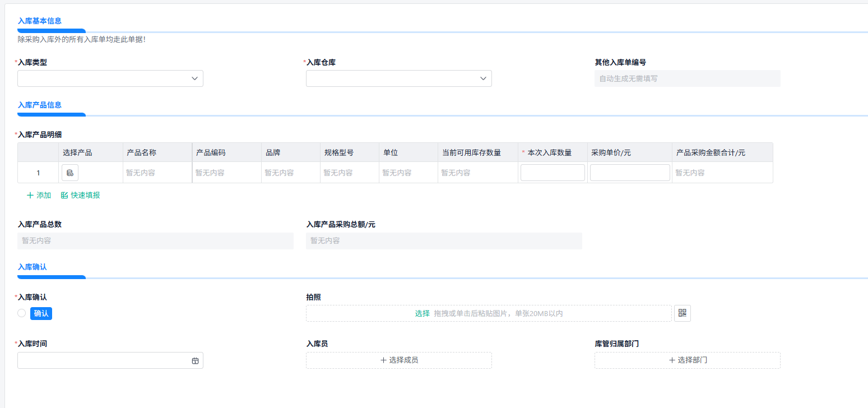Click the photo drag-and-drop upload area
Image resolution: width=868 pixels, height=408 pixels.
(488, 313)
